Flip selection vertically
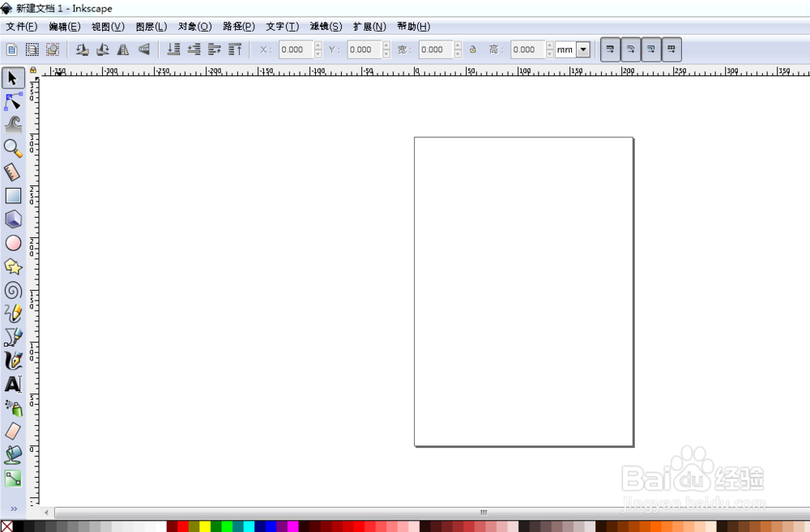810x532 pixels. coord(143,49)
